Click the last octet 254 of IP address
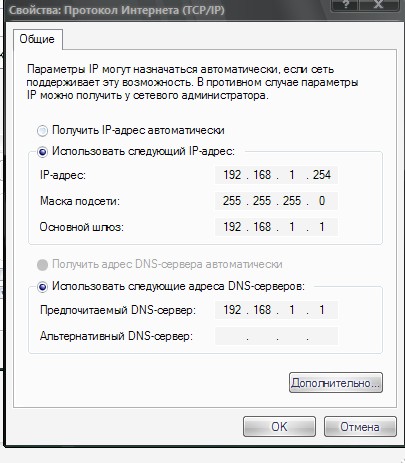This screenshot has height=463, width=405. [322, 175]
